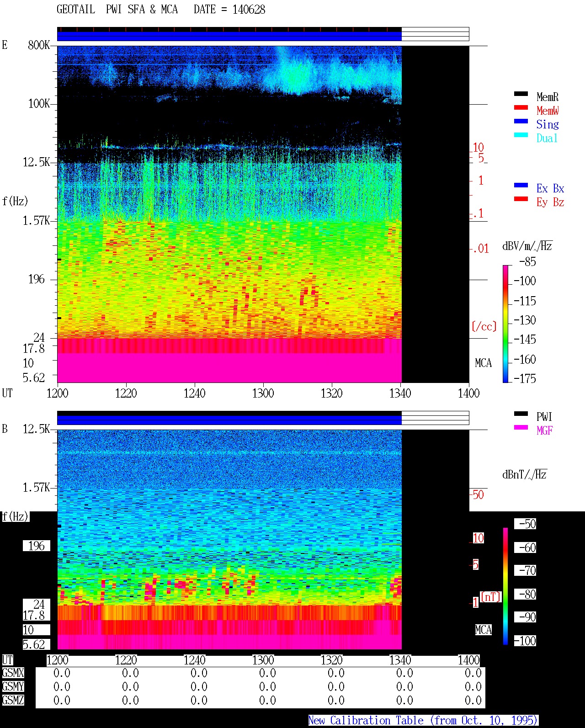Image resolution: width=585 pixels, height=728 pixels.
Task: Click the Ey Bz legend label
Action: 550,202
